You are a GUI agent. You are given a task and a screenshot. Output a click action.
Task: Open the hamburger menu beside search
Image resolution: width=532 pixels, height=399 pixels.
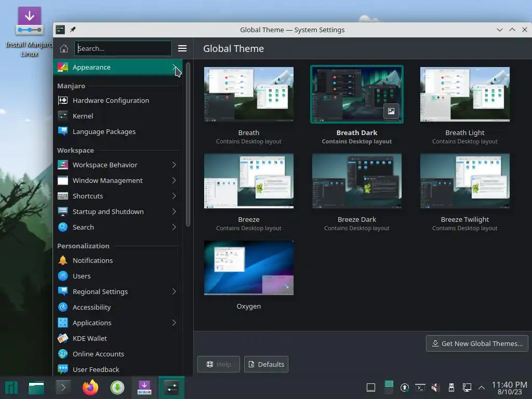(182, 48)
